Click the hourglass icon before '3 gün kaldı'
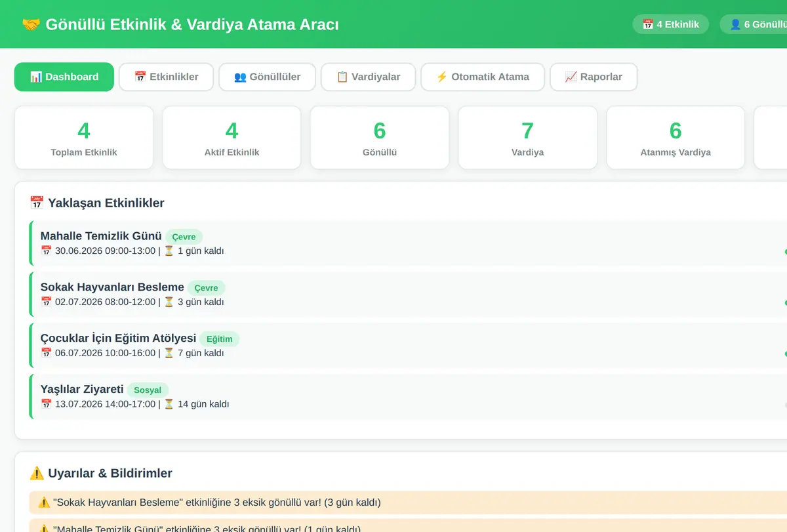 (x=169, y=302)
